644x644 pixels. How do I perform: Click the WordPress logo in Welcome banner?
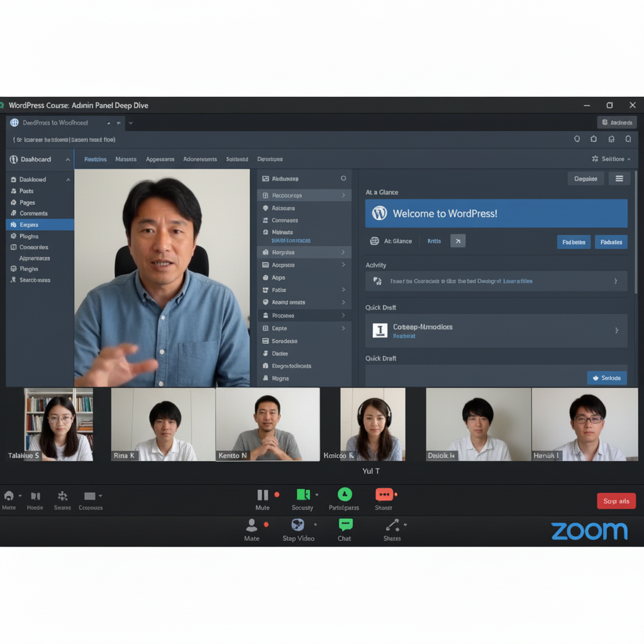pyautogui.click(x=379, y=213)
